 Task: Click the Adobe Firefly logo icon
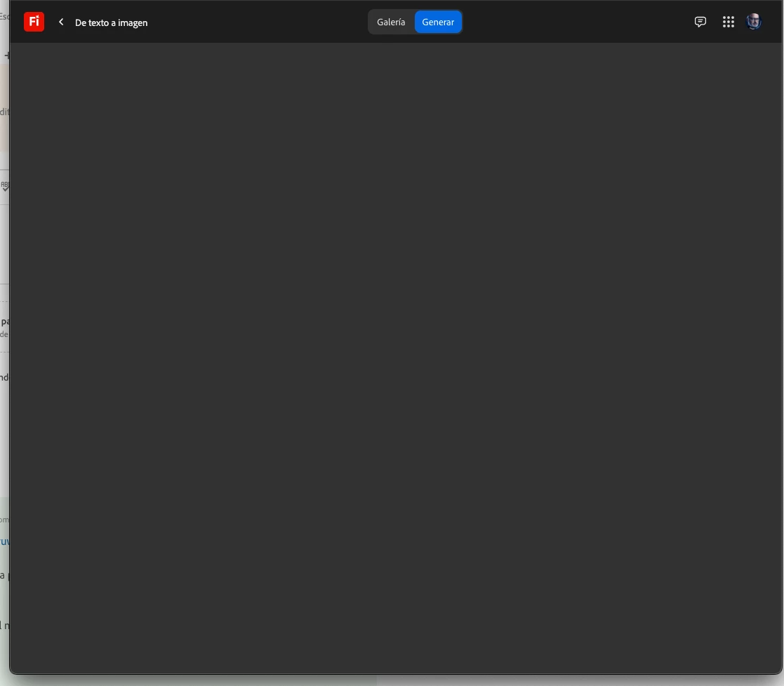coord(34,22)
